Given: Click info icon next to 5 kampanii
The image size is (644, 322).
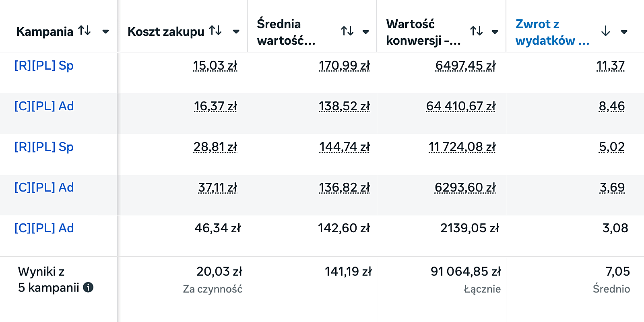Looking at the screenshot, I should coord(88,287).
